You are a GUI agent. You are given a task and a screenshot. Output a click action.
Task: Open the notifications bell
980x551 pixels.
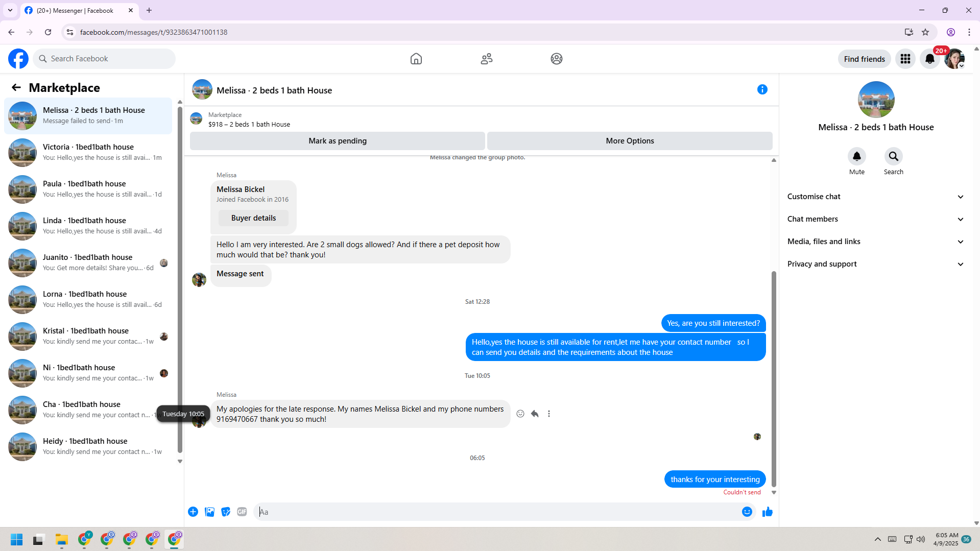tap(930, 59)
